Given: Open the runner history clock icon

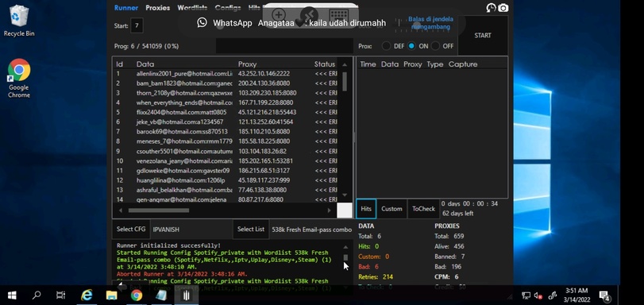Looking at the screenshot, I should (491, 8).
